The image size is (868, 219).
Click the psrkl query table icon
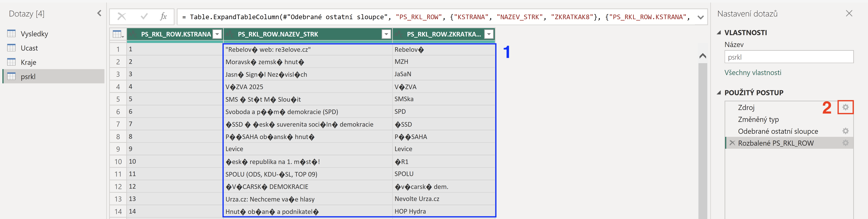click(x=12, y=76)
